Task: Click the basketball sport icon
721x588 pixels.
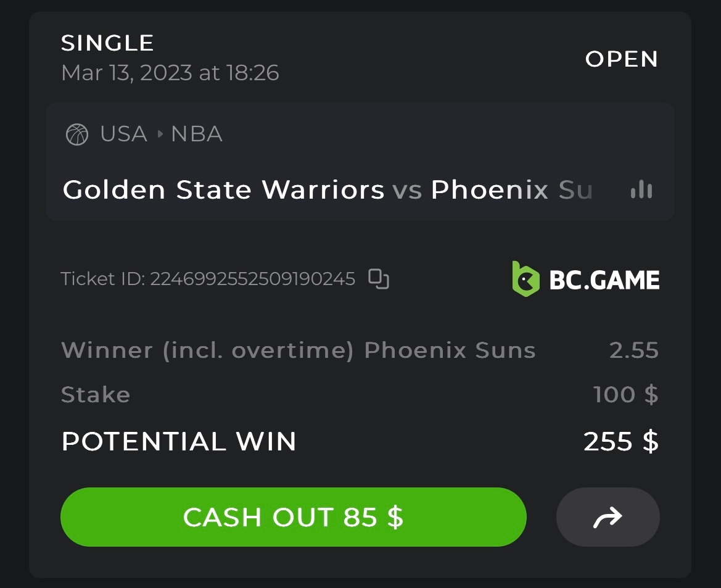Action: pyautogui.click(x=77, y=134)
